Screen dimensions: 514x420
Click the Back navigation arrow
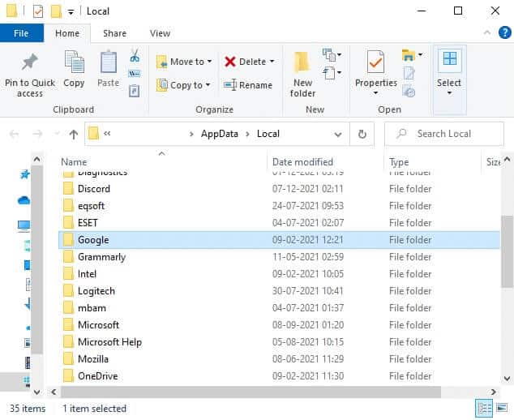coord(14,134)
